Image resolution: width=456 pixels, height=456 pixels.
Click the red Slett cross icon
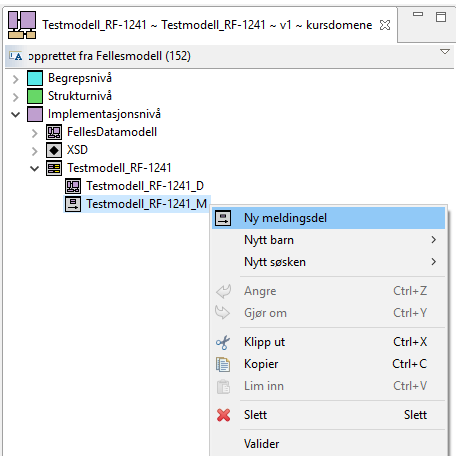223,415
